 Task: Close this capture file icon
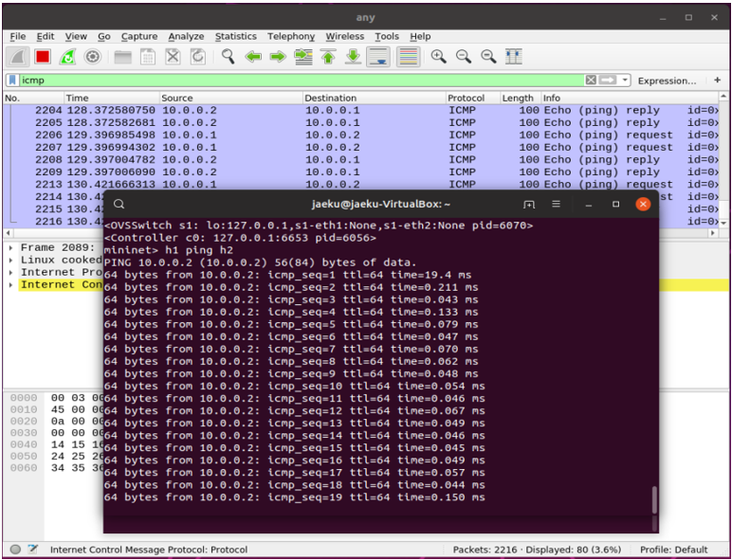(173, 57)
